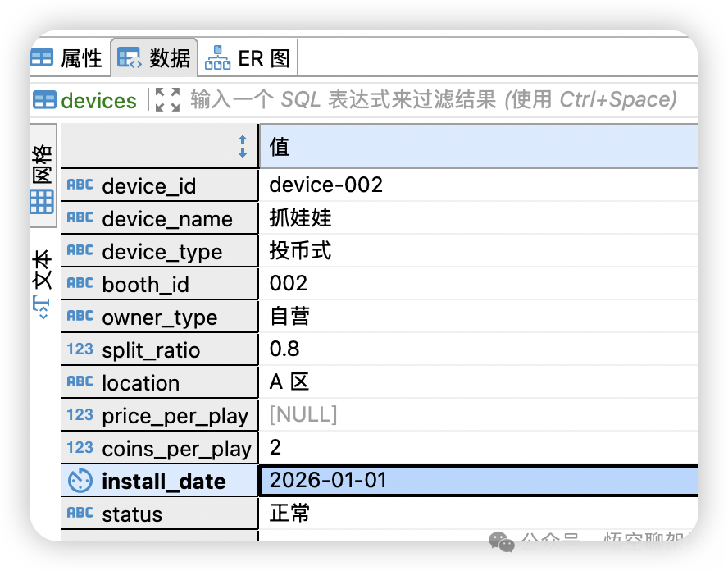The height and width of the screenshot is (571, 728).
Task: Click the 0.8 split ratio value
Action: [x=479, y=349]
